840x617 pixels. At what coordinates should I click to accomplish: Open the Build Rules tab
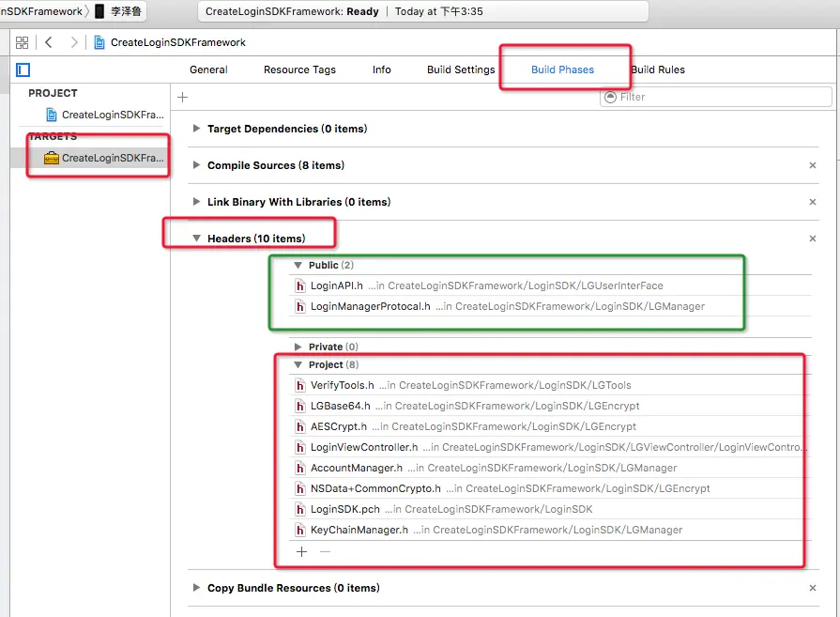tap(658, 69)
